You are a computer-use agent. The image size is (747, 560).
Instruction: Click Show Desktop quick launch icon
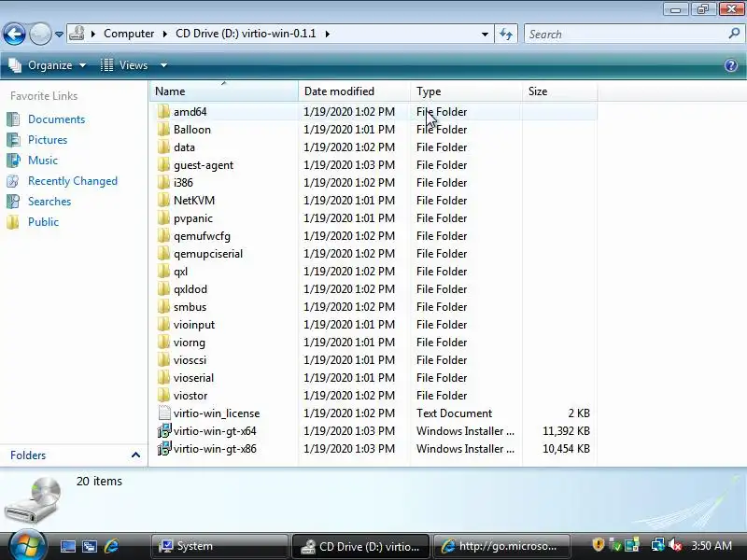[67, 546]
